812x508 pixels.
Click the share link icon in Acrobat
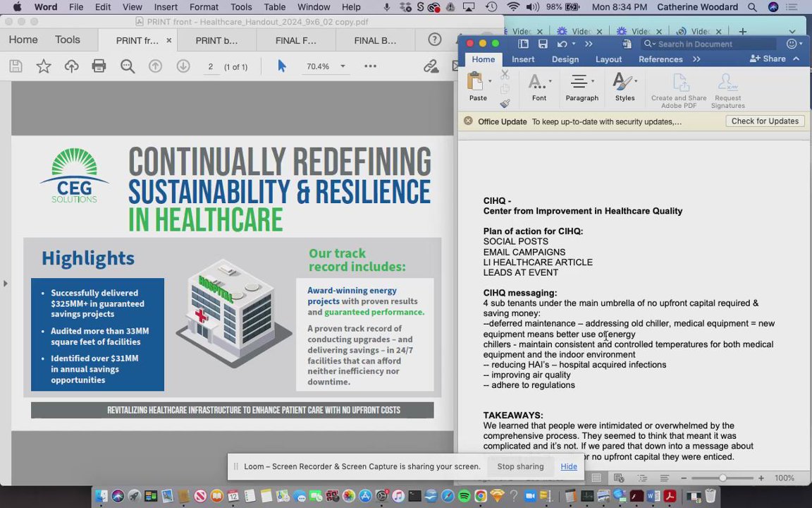431,66
